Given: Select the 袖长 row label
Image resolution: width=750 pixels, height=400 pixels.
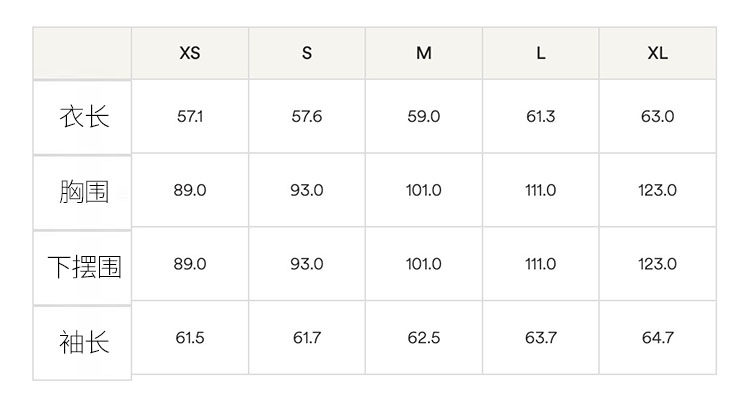Looking at the screenshot, I should pos(83,342).
